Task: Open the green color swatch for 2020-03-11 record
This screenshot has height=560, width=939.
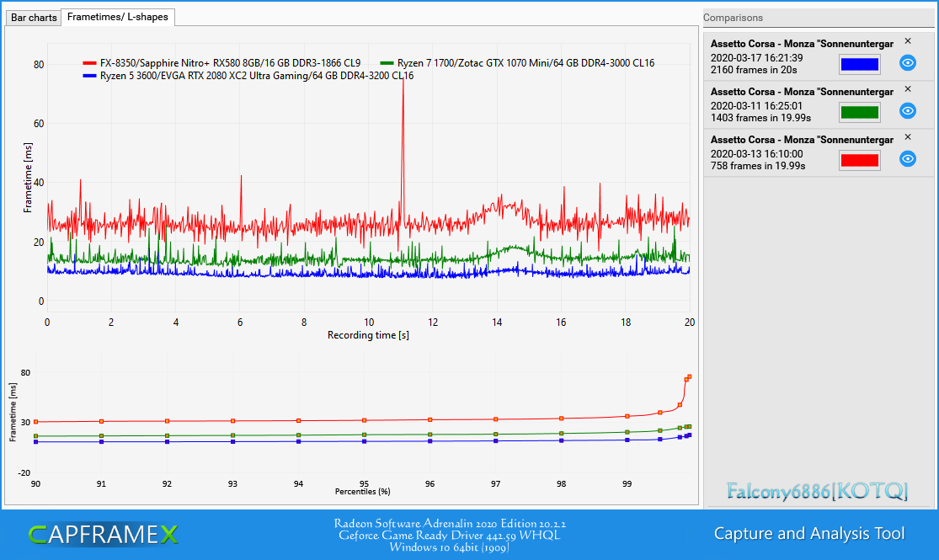Action: click(859, 112)
